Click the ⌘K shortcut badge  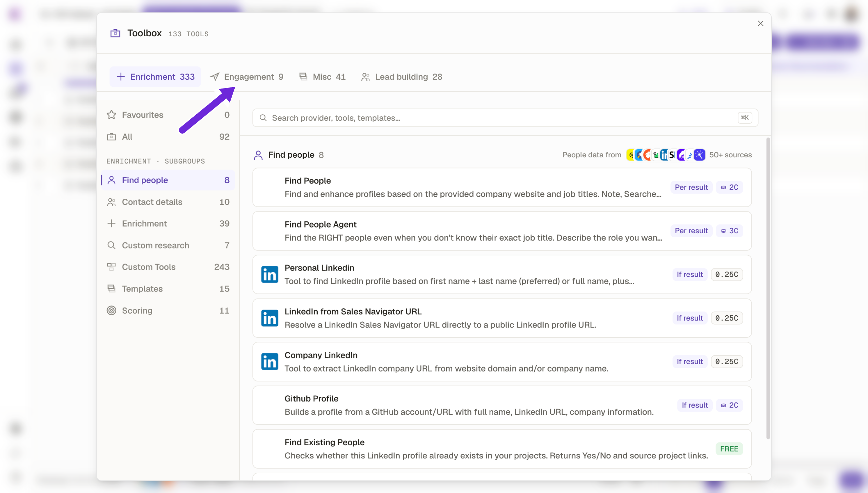(745, 118)
